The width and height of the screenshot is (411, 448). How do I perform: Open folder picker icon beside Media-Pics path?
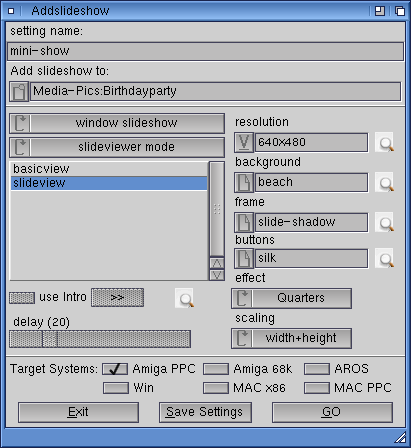19,92
